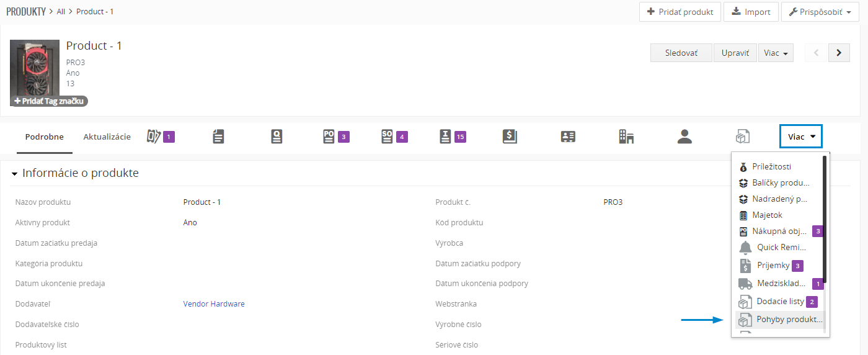Click the Import button

tap(751, 12)
